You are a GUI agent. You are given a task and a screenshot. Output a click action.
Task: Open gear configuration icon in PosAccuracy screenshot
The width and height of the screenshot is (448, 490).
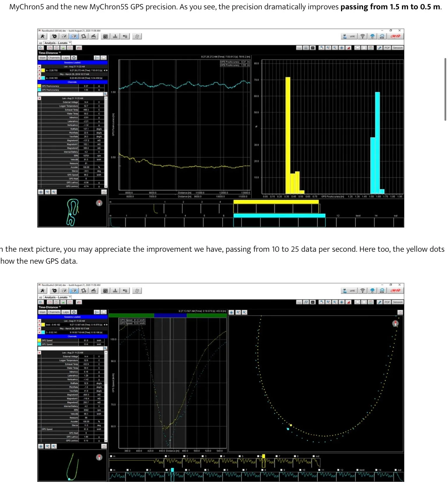(x=55, y=36)
